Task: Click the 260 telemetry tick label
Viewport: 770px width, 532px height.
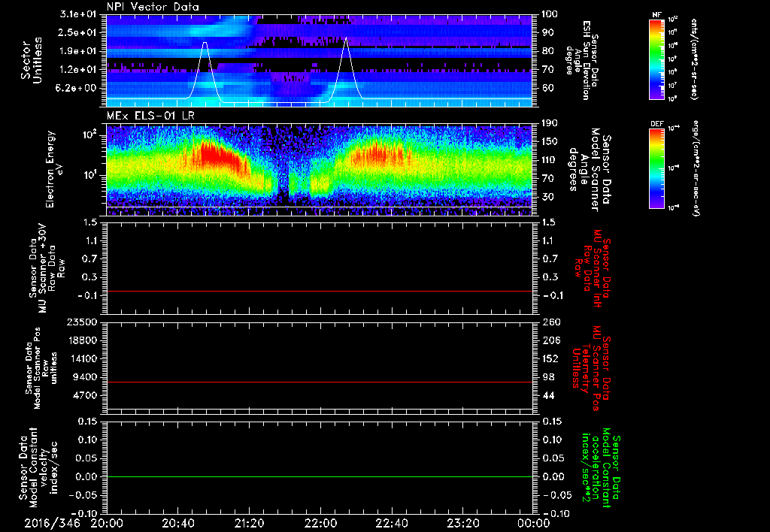Action: pyautogui.click(x=550, y=322)
